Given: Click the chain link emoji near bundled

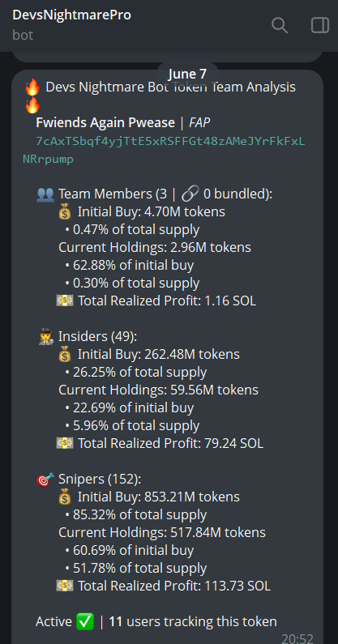Looking at the screenshot, I should 190,194.
